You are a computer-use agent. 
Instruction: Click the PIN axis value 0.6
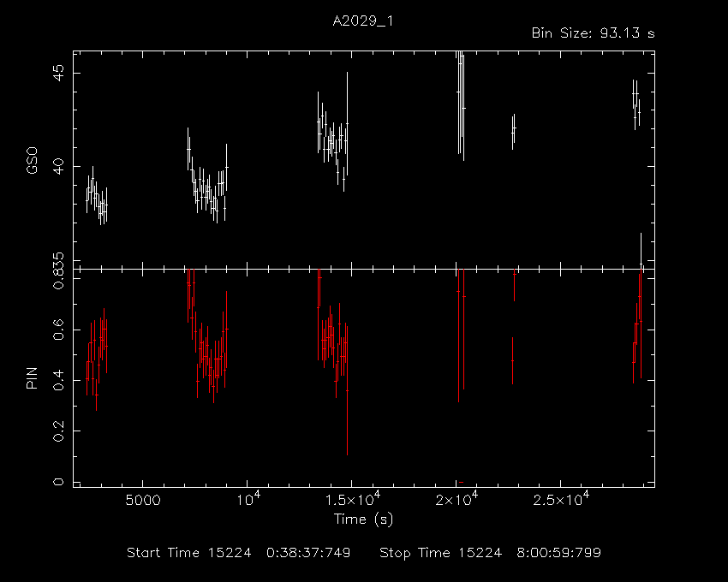click(x=58, y=330)
